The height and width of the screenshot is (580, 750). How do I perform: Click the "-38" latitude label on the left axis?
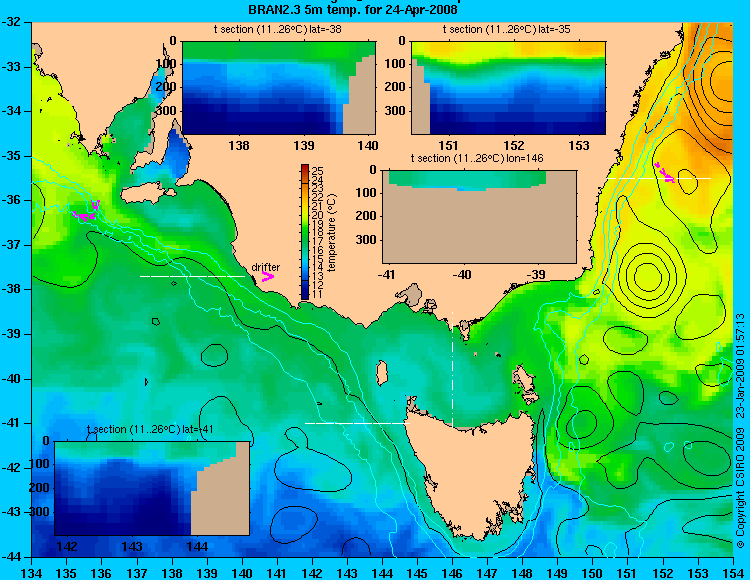pyautogui.click(x=11, y=289)
